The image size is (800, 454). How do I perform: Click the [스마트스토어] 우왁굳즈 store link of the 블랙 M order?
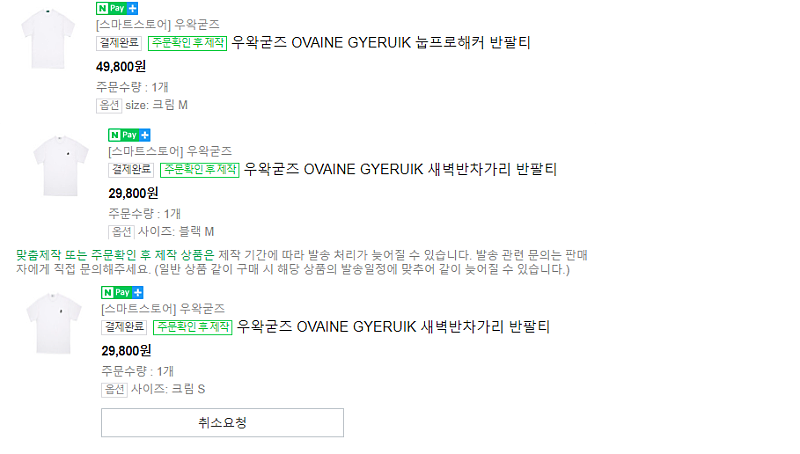(x=170, y=151)
